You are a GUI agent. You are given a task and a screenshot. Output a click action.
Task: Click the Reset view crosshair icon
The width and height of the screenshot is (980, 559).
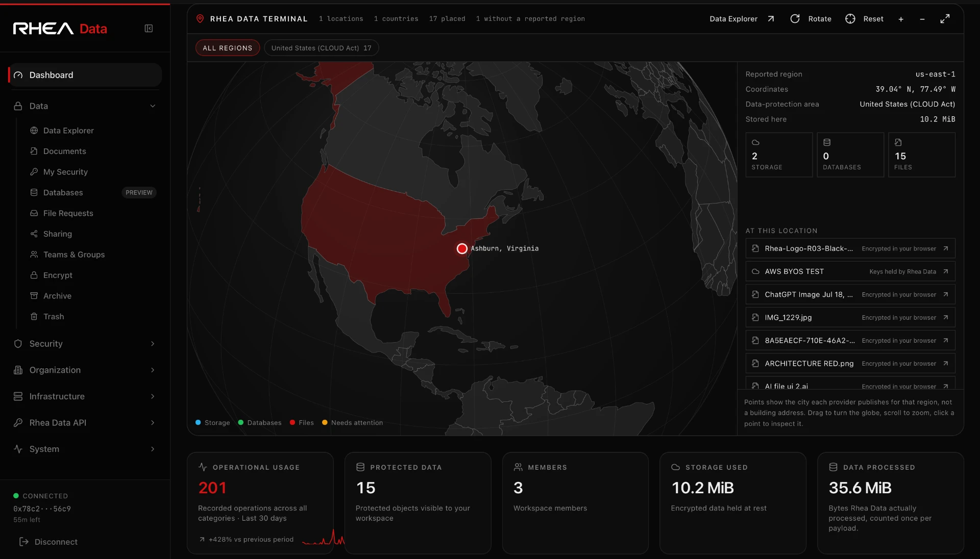coord(850,19)
